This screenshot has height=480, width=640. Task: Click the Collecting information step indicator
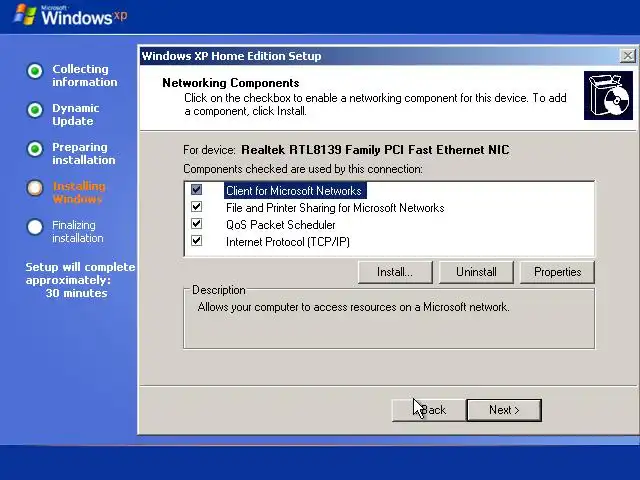(35, 71)
